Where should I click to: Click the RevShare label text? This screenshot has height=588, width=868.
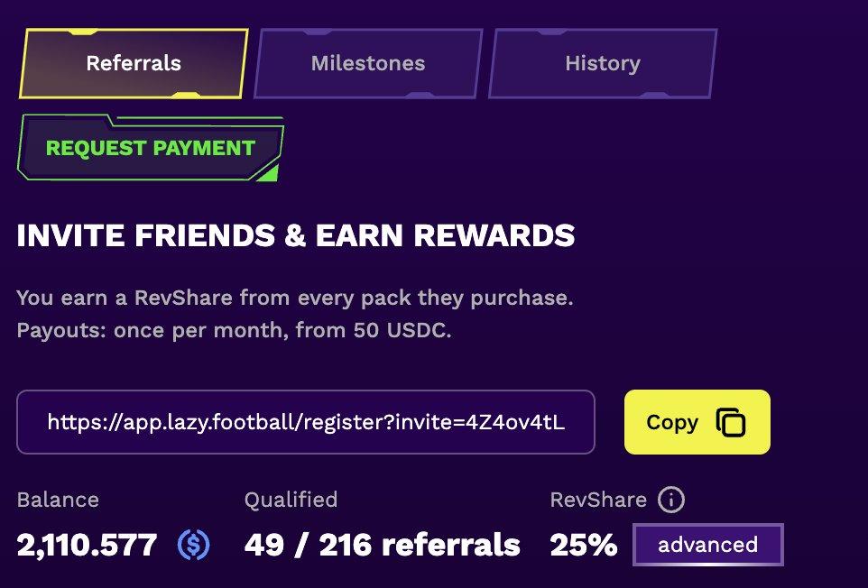(598, 500)
